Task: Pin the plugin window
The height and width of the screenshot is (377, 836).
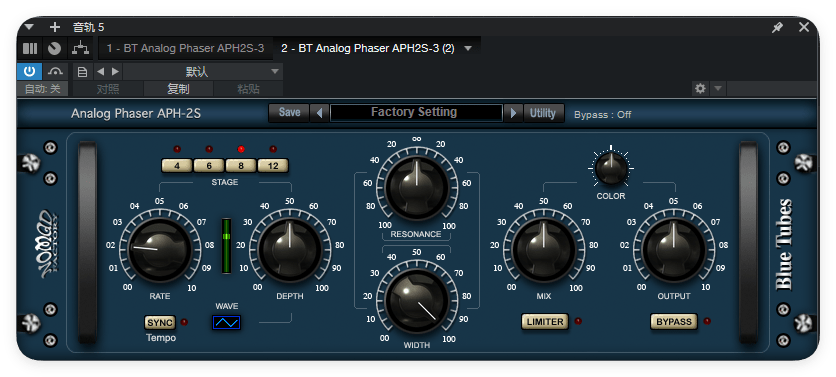Action: [777, 27]
